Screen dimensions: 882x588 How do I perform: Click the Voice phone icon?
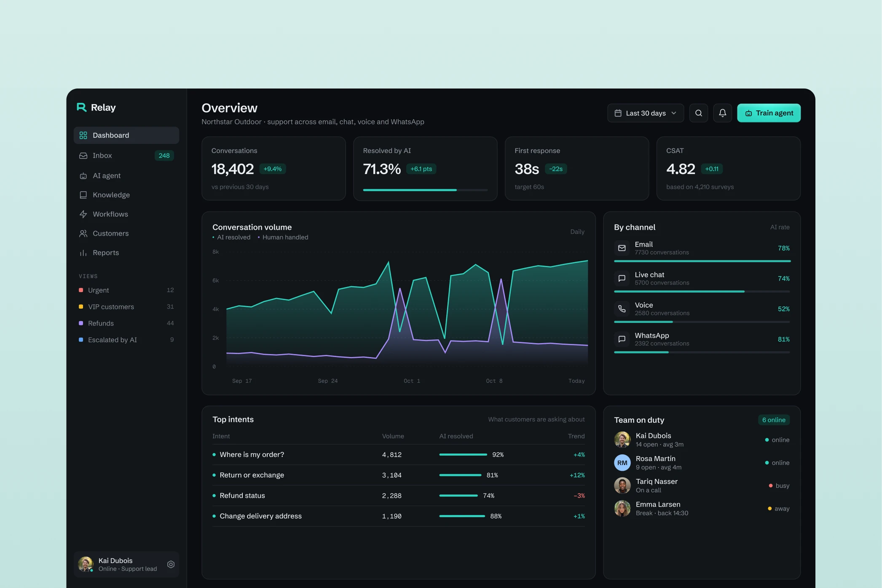click(x=622, y=309)
